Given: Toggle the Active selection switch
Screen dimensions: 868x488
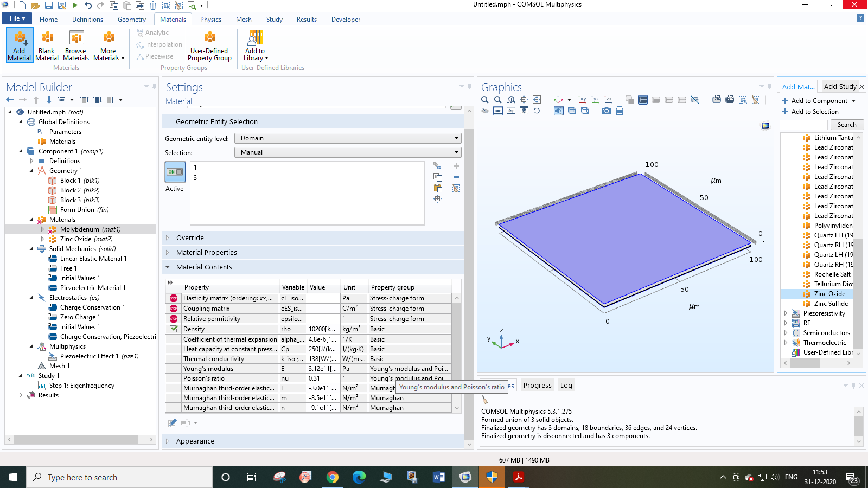Looking at the screenshot, I should click(x=175, y=172).
